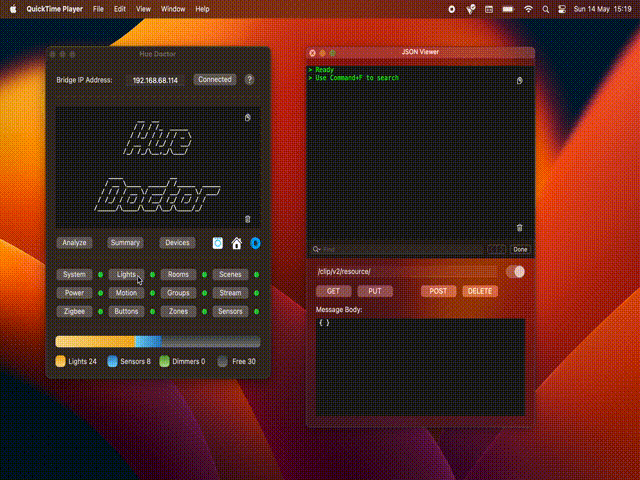Open the File menu
640x480 pixels.
98,9
